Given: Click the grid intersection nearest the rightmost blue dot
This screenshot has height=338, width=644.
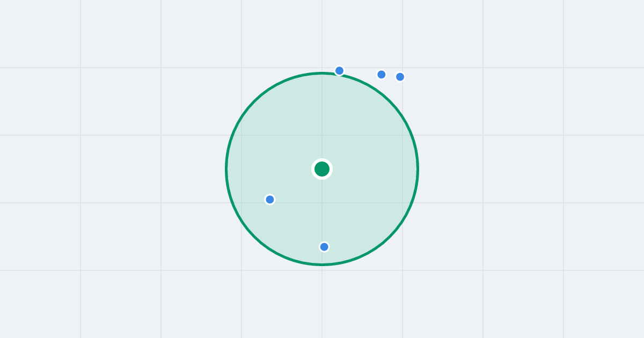Looking at the screenshot, I should coord(402,68).
